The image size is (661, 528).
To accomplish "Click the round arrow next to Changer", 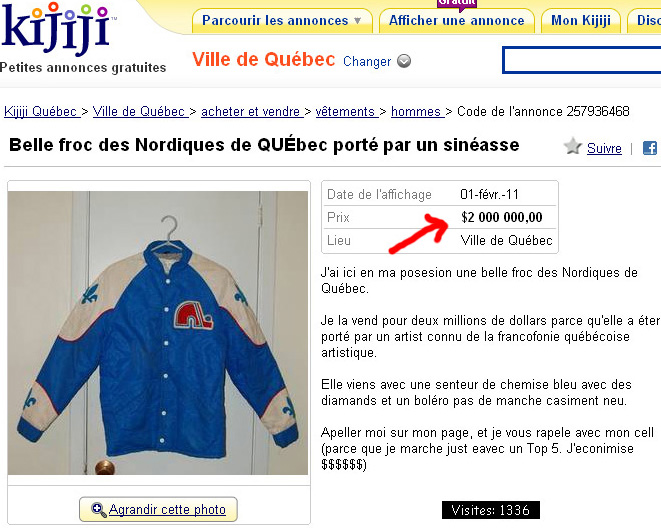I will 404,61.
